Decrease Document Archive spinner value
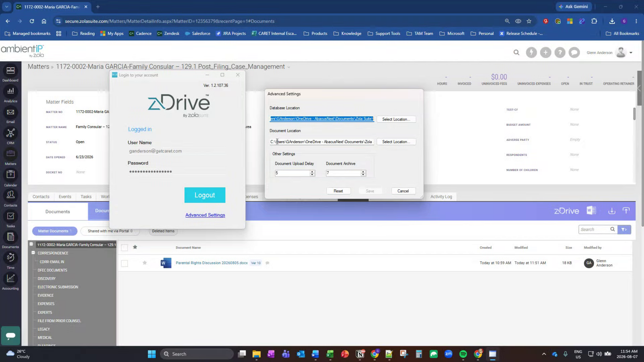644x362 pixels. pos(363,175)
